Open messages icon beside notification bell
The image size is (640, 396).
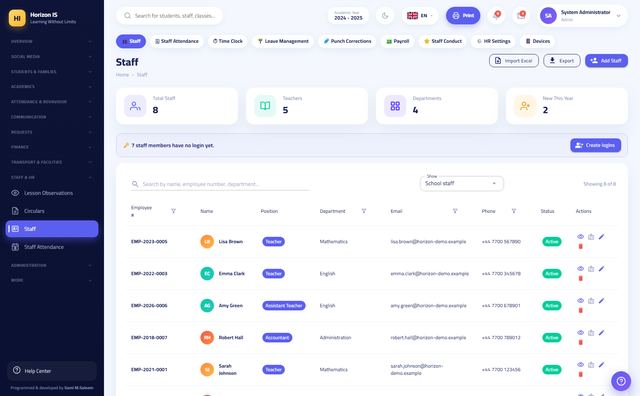521,16
